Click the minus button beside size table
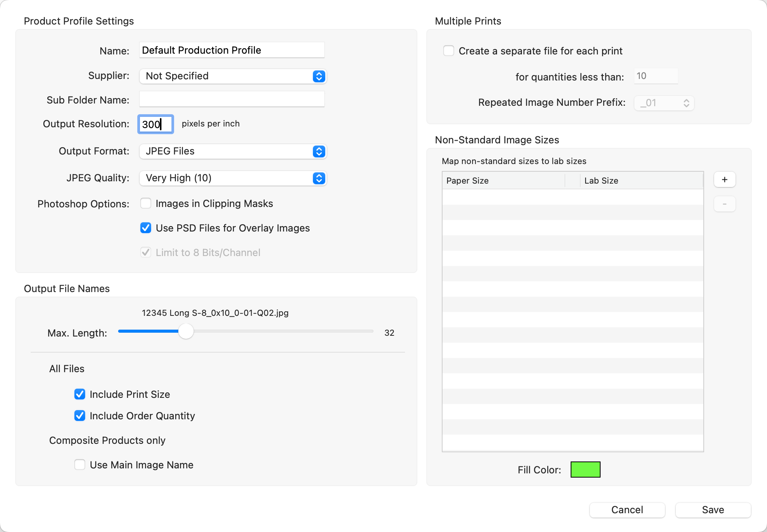767x532 pixels. pyautogui.click(x=724, y=204)
